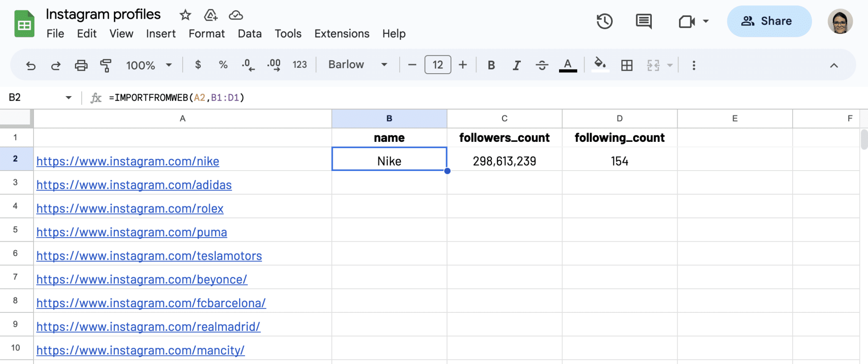Open the File menu

coord(56,33)
